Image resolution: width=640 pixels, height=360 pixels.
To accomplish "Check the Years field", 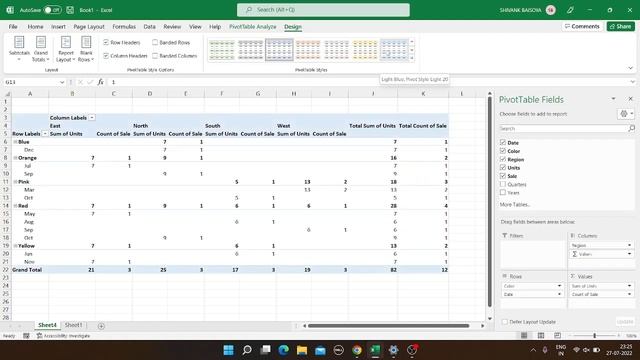I will 503,192.
